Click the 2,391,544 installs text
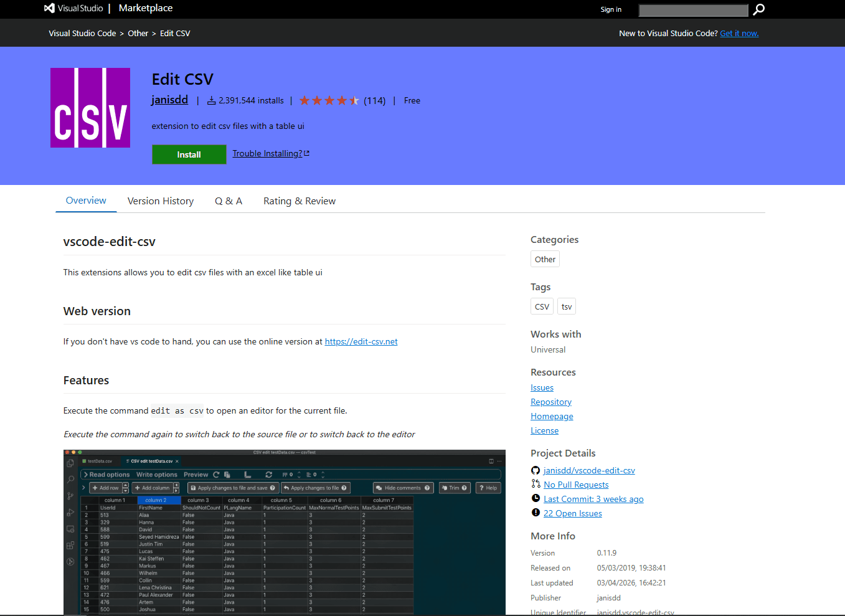The width and height of the screenshot is (845, 616). [251, 100]
